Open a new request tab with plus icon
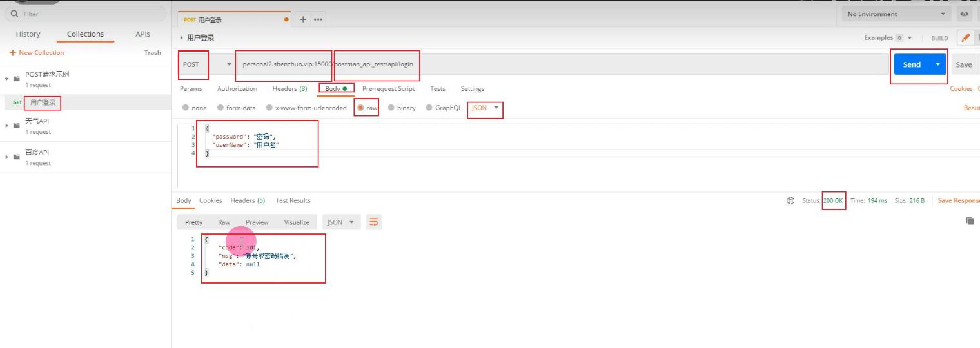 pyautogui.click(x=303, y=19)
